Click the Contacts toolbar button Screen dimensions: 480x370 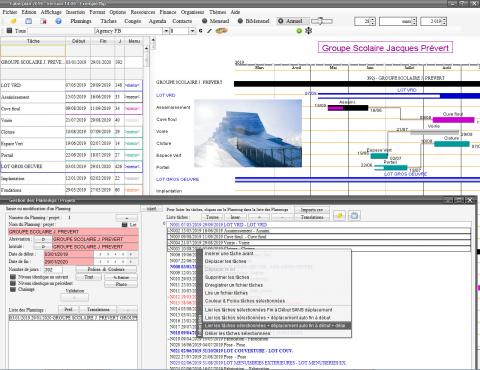182,21
